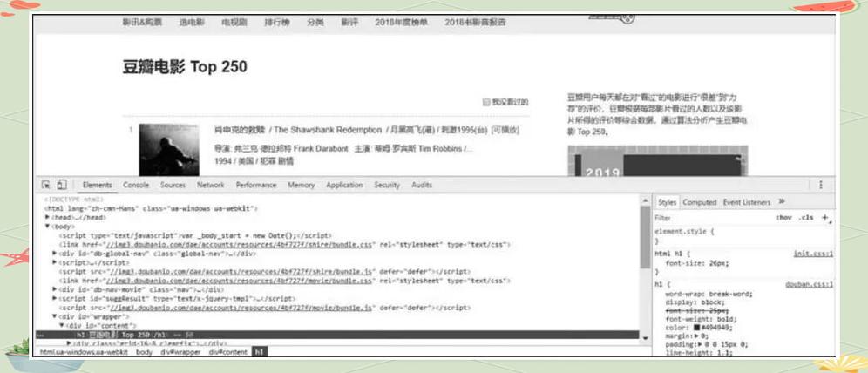Switch to the Console tab

(136, 185)
